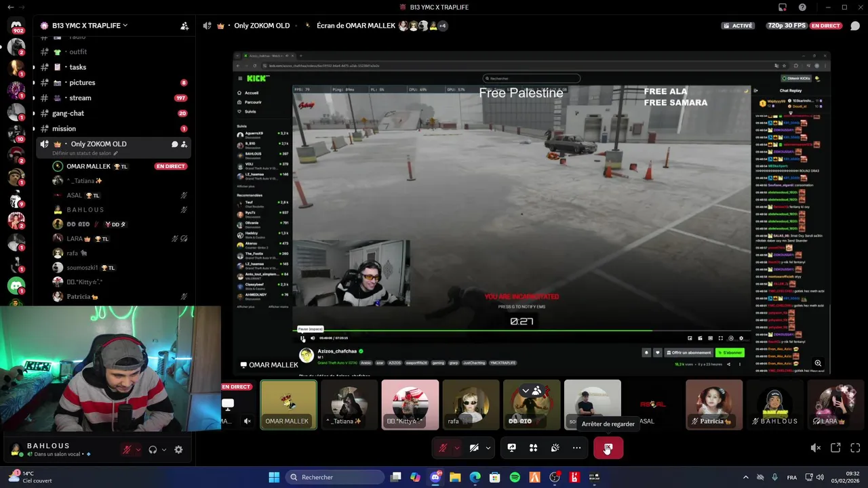The height and width of the screenshot is (488, 868).
Task: Click Définir un statut de salon
Action: [81, 153]
